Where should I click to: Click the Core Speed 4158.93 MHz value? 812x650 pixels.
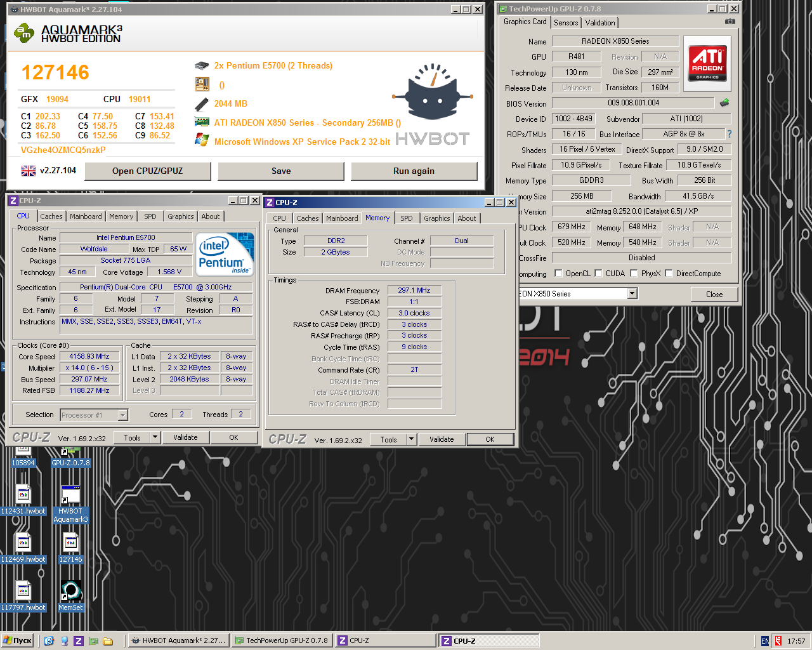point(89,356)
